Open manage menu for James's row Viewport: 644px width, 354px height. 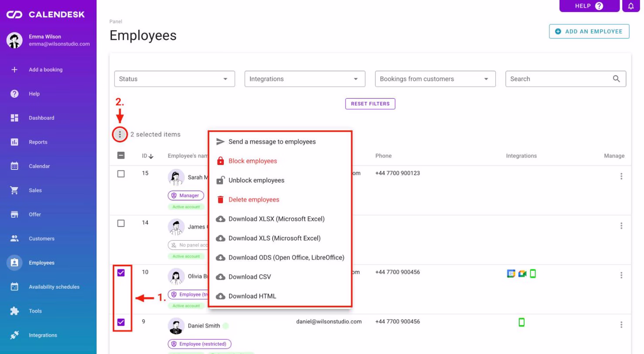tap(621, 226)
